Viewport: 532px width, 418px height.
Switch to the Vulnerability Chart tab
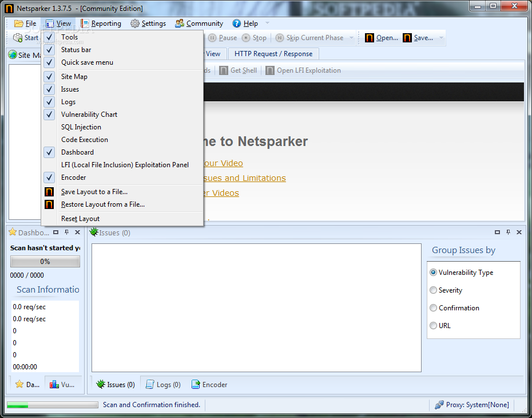click(x=62, y=384)
